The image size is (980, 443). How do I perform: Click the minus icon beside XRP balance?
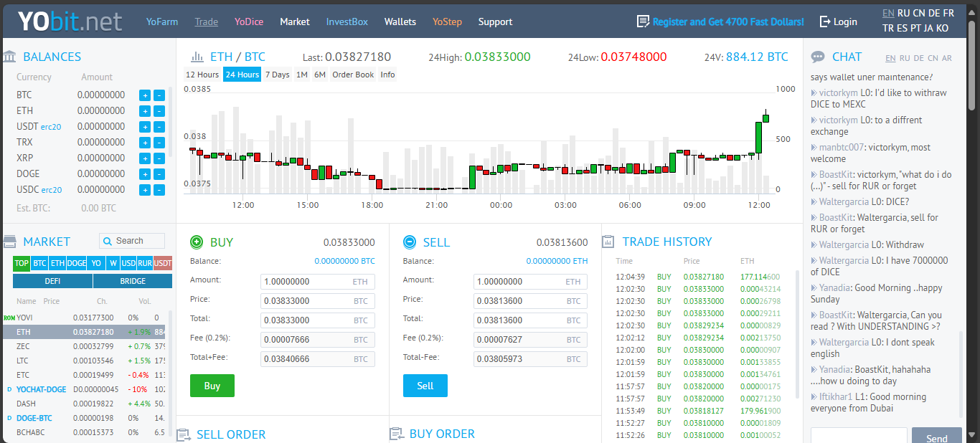(x=159, y=158)
